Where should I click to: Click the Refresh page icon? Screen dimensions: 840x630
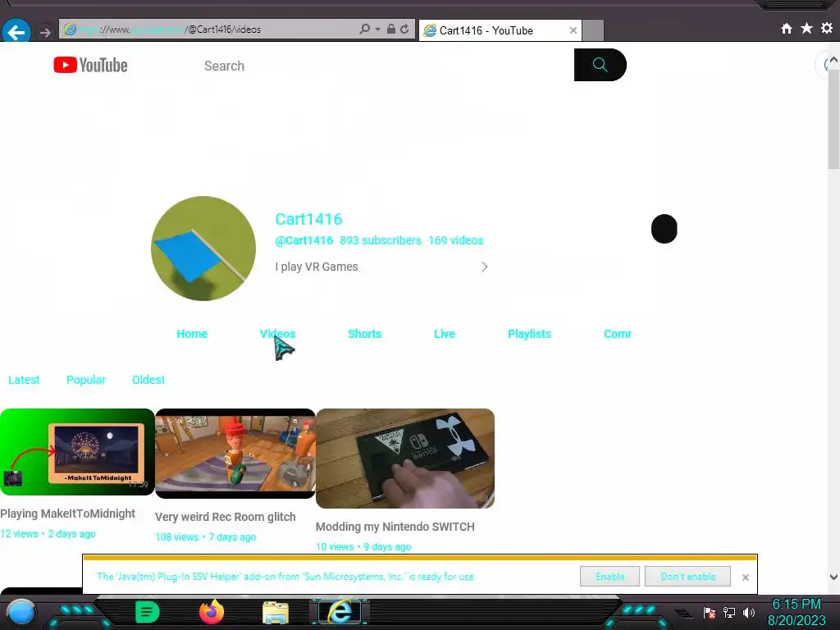405,29
